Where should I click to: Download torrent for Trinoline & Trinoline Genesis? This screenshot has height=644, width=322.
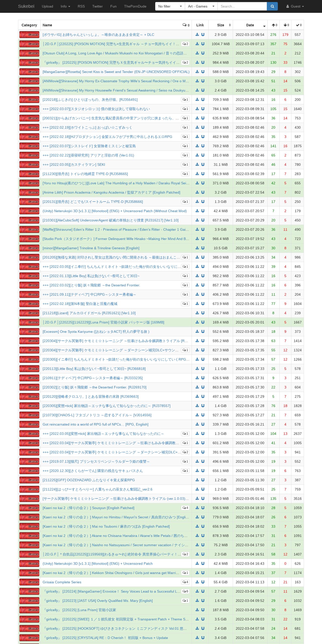[x=197, y=248]
